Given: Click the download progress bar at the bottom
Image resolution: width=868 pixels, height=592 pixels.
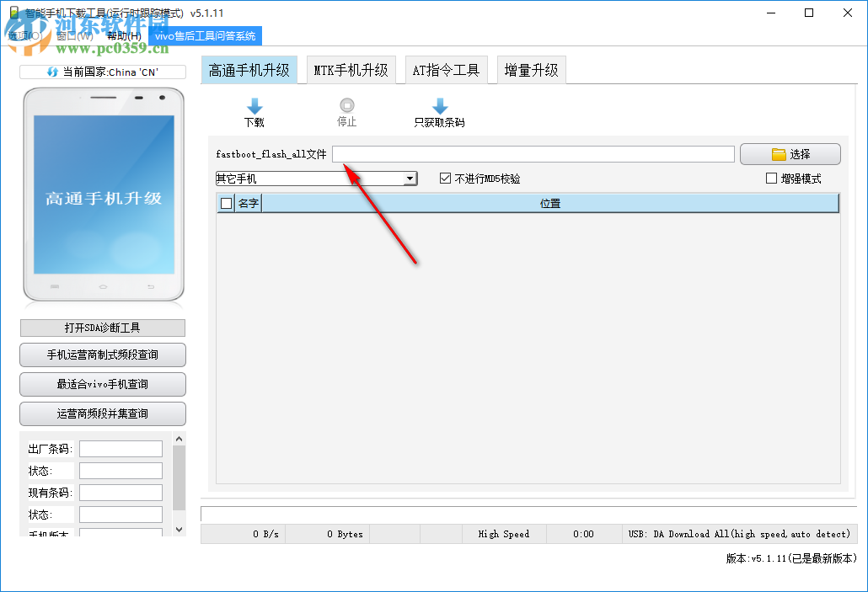Looking at the screenshot, I should coord(524,511).
